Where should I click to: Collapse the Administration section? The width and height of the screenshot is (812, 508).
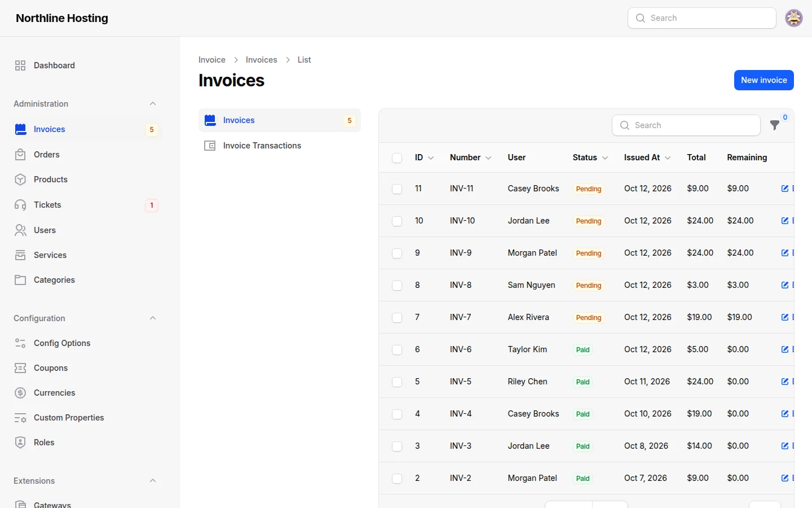[x=153, y=104]
